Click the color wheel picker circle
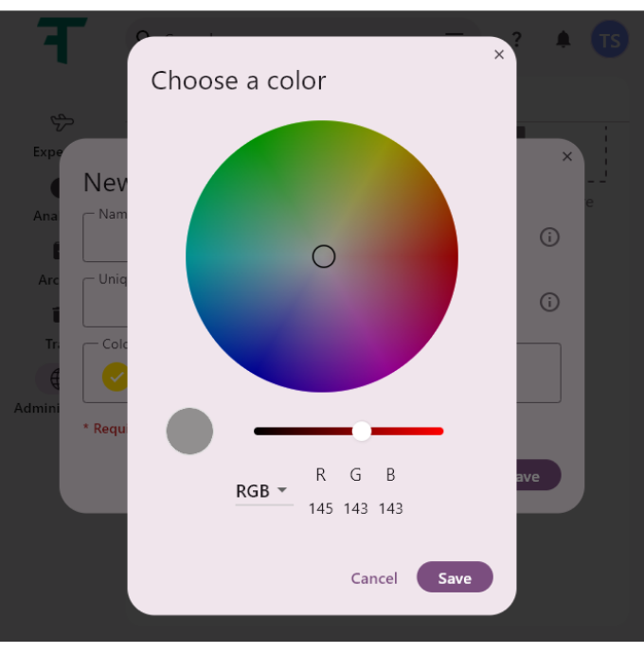The width and height of the screenshot is (644, 653). click(324, 256)
